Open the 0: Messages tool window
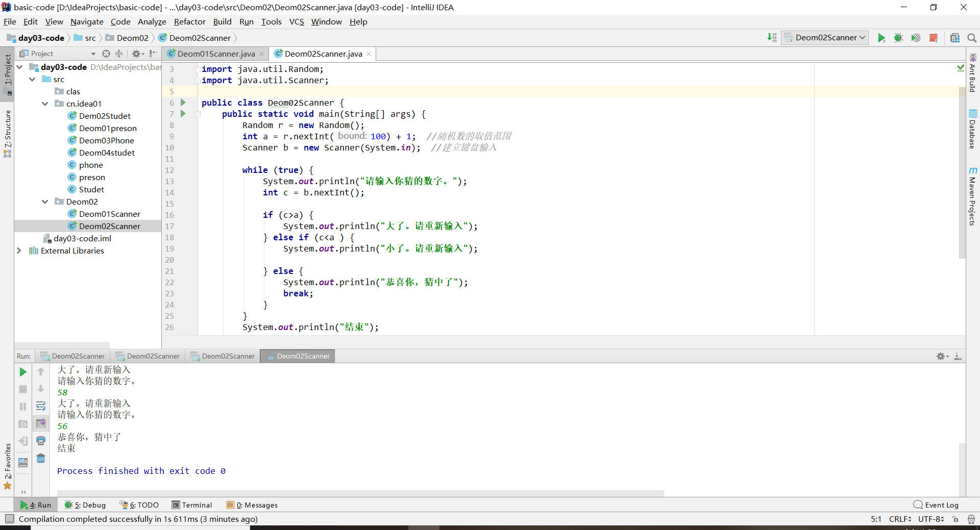The image size is (980, 530). tap(252, 505)
